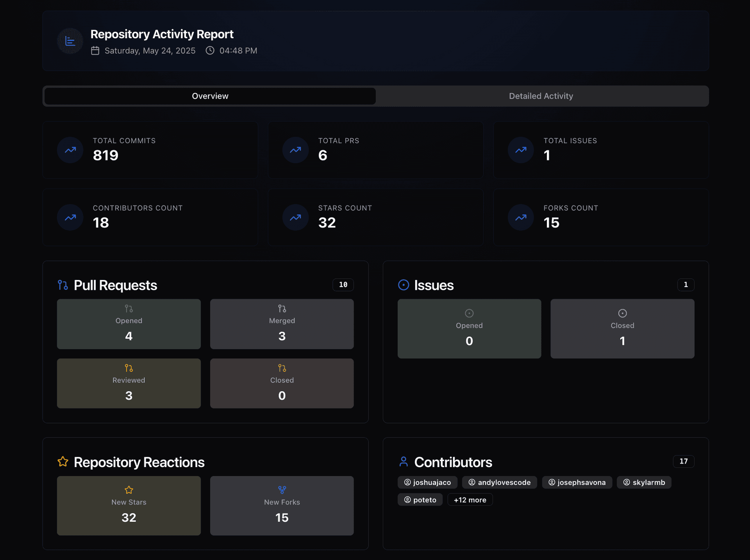
Task: Click the Pull Requests section heading
Action: (x=116, y=285)
